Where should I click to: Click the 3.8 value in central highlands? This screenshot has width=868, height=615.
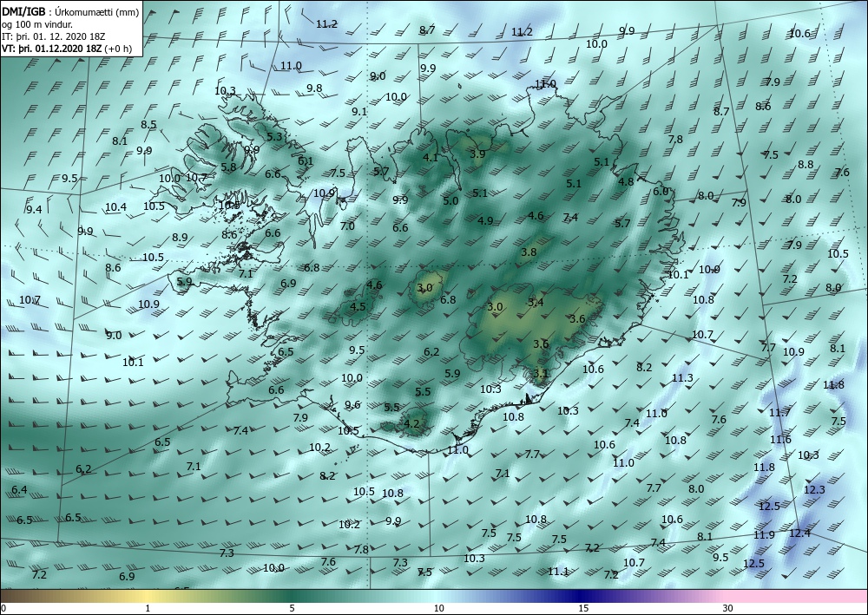pyautogui.click(x=529, y=252)
